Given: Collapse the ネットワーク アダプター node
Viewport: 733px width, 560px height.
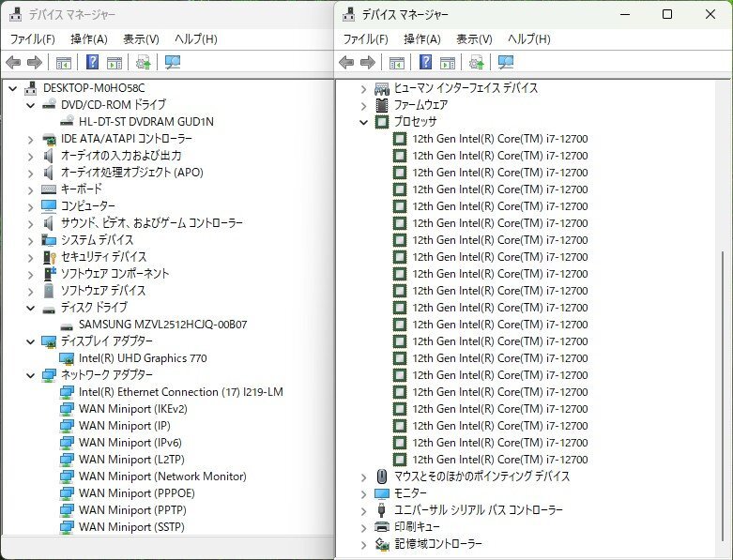Looking at the screenshot, I should [x=31, y=375].
